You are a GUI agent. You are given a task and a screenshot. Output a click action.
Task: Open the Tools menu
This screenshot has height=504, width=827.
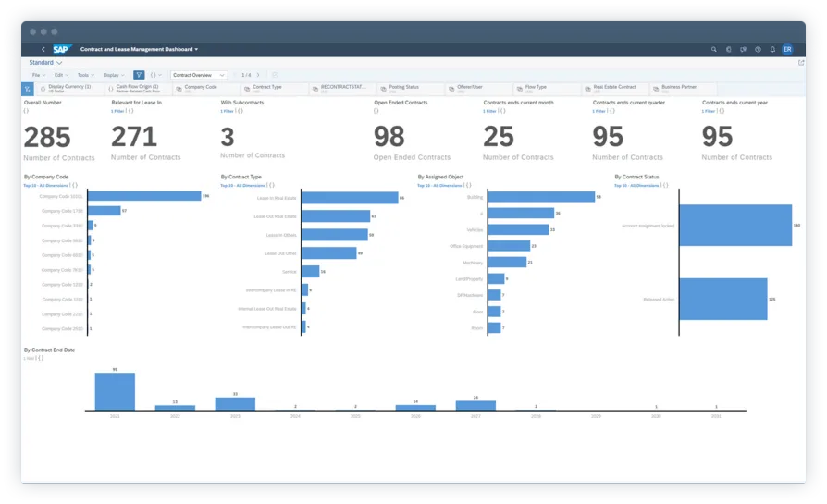(x=85, y=75)
